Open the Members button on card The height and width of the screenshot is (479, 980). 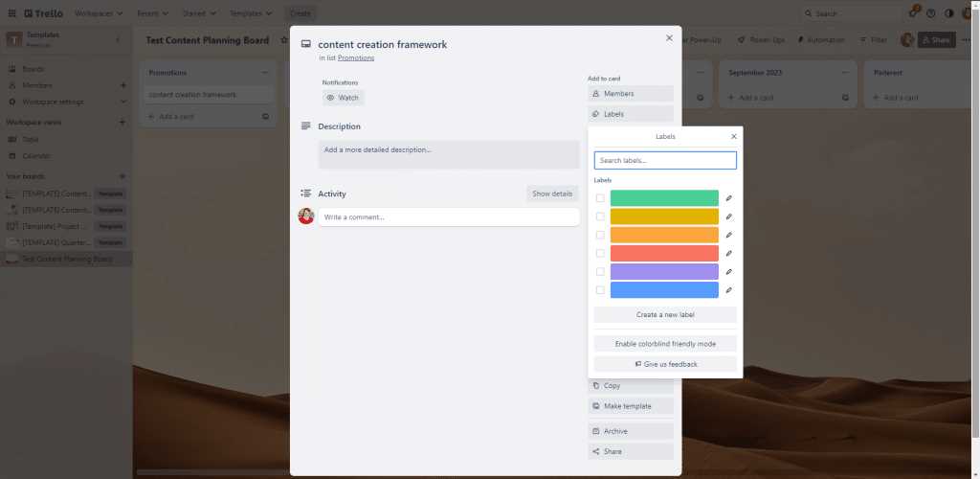click(x=631, y=94)
